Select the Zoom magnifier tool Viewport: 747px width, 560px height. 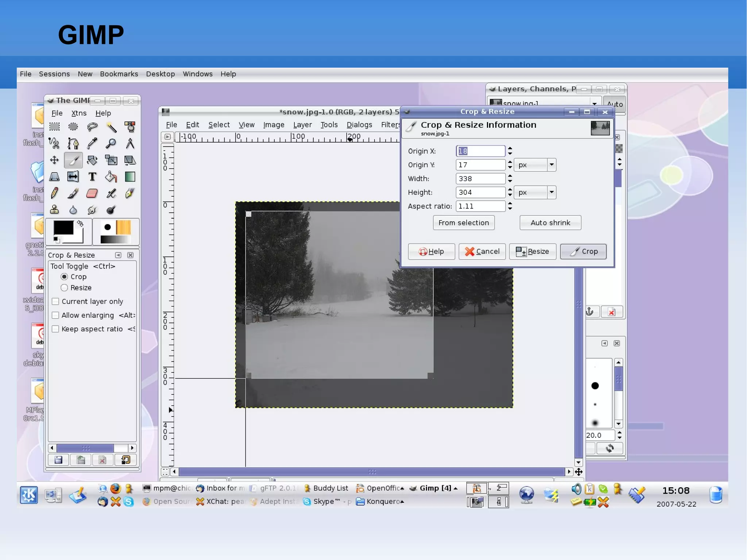click(111, 143)
